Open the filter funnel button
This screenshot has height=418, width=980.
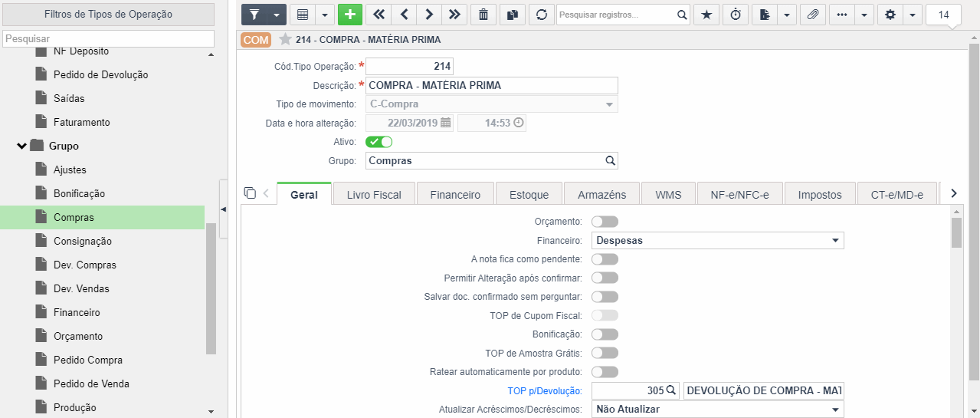point(254,15)
